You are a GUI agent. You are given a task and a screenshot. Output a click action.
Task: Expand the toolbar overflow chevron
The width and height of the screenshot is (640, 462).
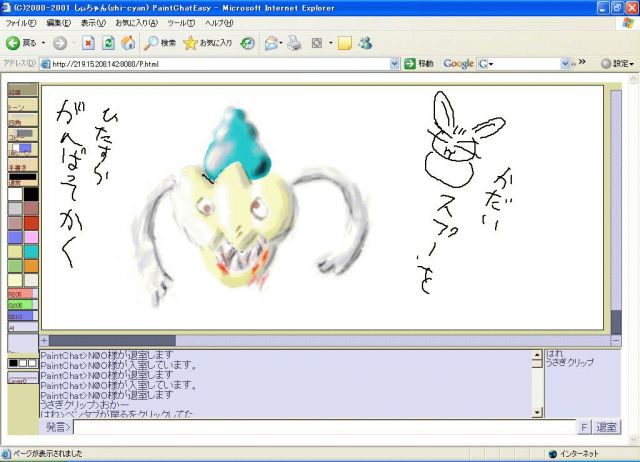[582, 62]
